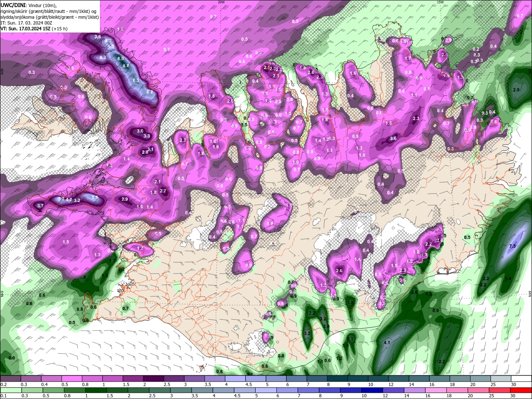Select the 'IT: Sun. 17. 03. 2024 00Z' line
The image size is (532, 399).
click(27, 23)
